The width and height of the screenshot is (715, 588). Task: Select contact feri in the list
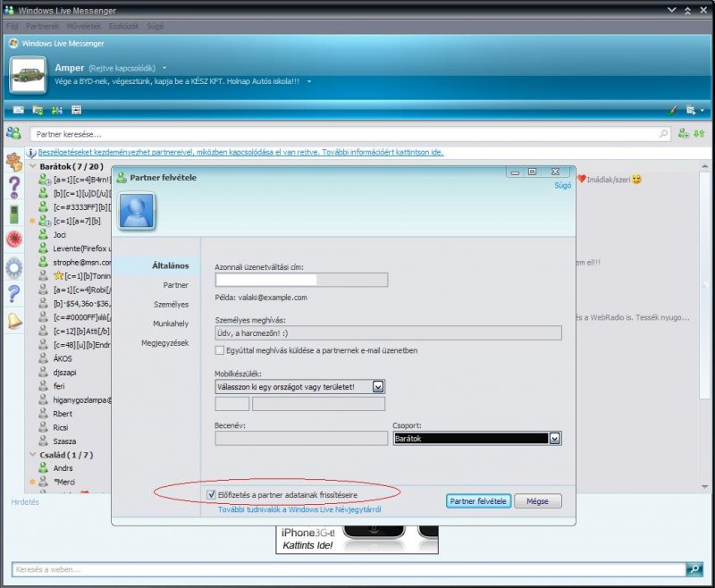[59, 386]
